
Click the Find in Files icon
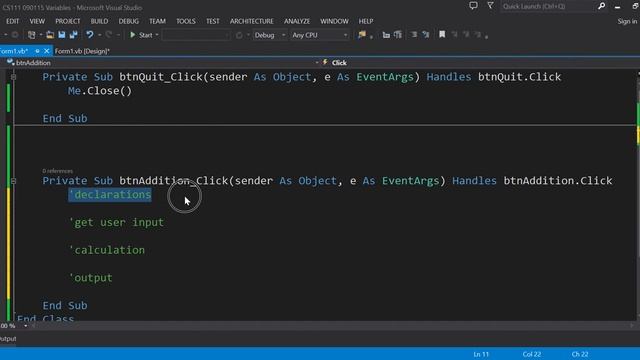pos(362,35)
